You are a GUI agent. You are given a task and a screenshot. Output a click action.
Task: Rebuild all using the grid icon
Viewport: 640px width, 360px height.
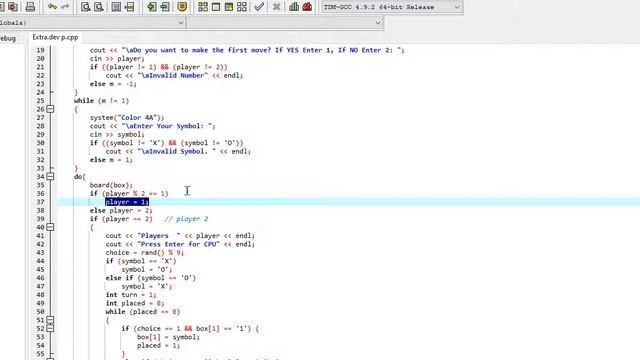pos(242,7)
